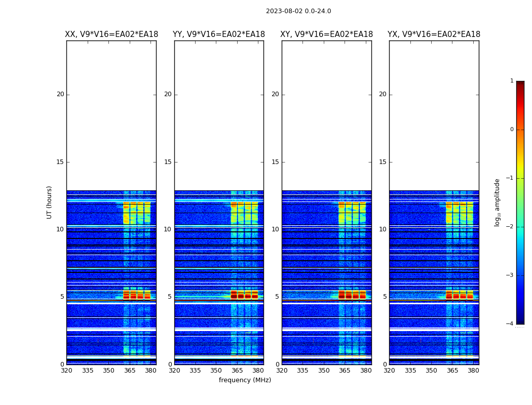Click the 'UT (hours)' y-axis label
Viewport: 532px width, 405px height.
[x=49, y=202]
